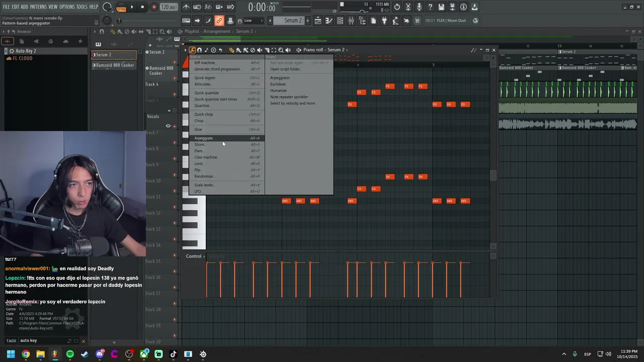Screen dimensions: 644x362
Task: Open the metronome icon in top toolbar
Action: pos(186,7)
